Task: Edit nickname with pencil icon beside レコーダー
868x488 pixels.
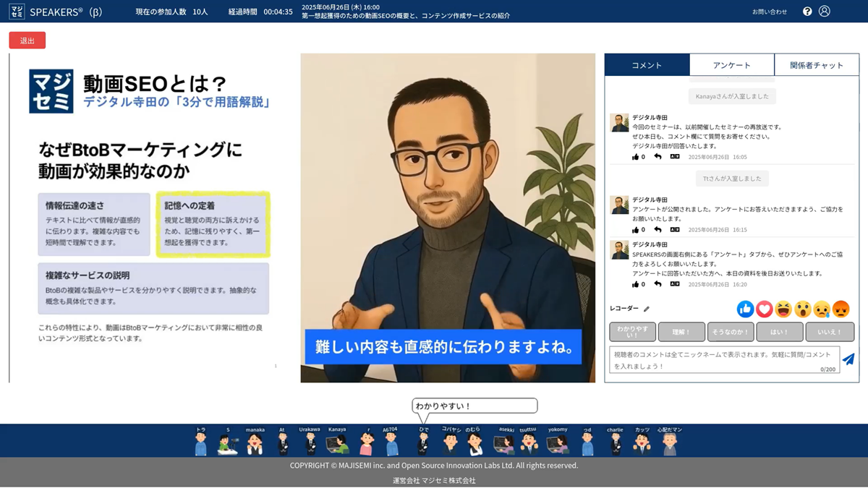Action: (x=647, y=309)
